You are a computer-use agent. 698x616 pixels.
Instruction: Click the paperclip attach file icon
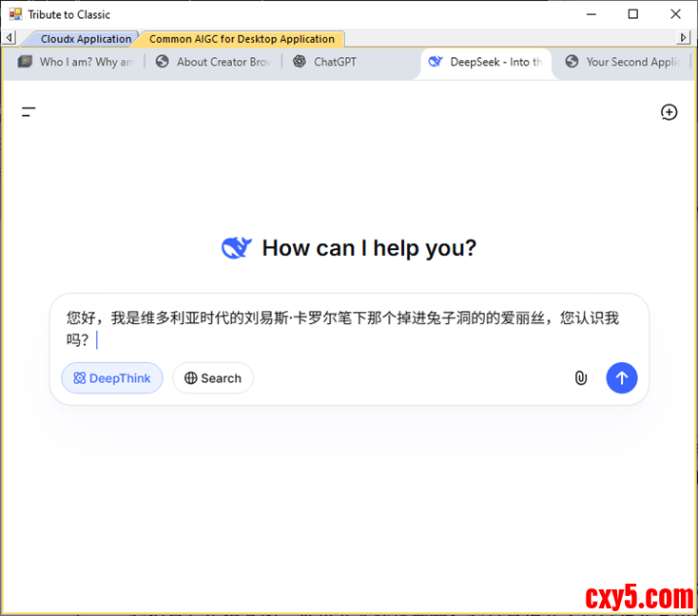[580, 378]
